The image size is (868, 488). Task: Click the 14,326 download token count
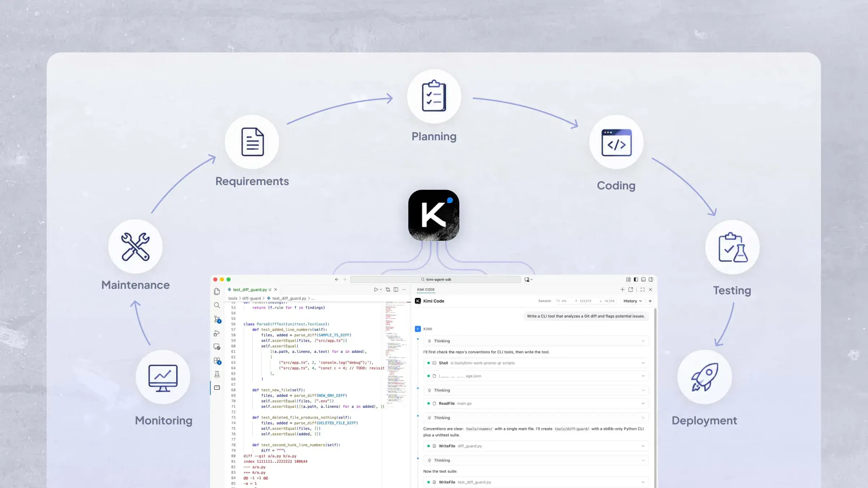607,301
